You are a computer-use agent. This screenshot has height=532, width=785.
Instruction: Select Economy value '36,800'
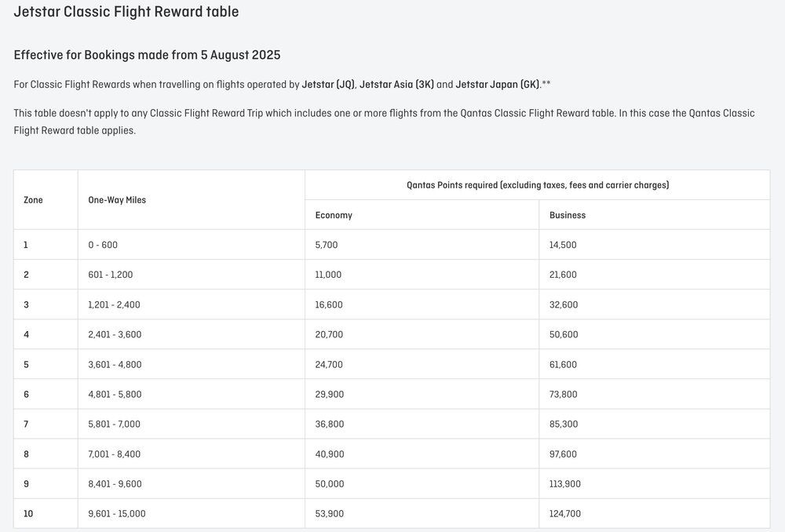click(330, 424)
